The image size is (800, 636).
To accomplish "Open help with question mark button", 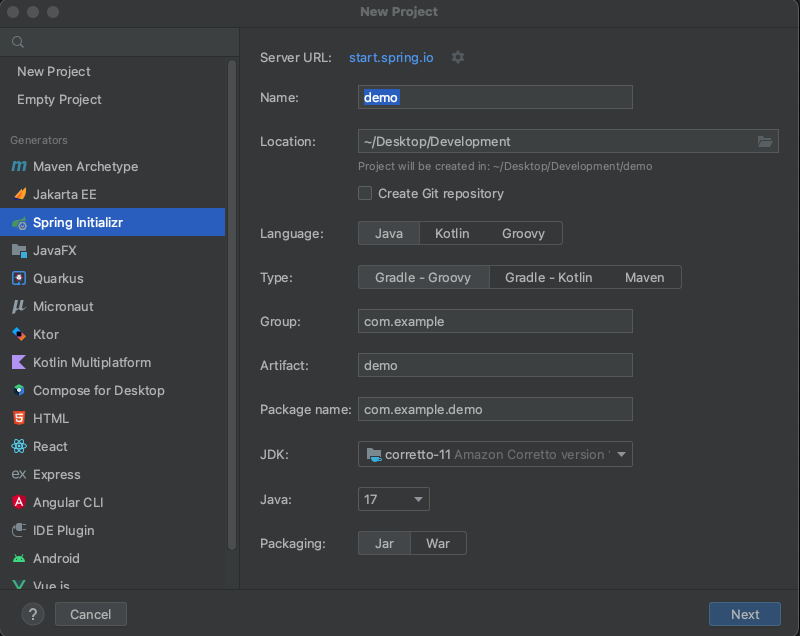I will pos(33,614).
